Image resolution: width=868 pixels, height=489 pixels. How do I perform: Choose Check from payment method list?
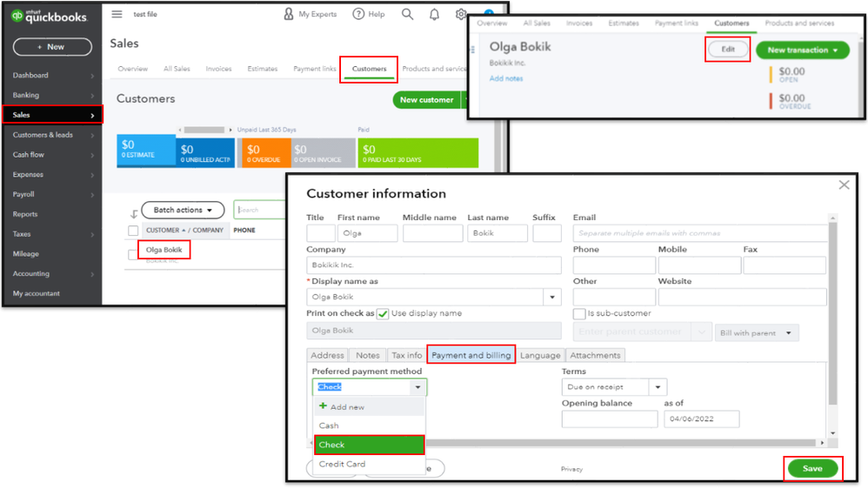click(x=370, y=445)
